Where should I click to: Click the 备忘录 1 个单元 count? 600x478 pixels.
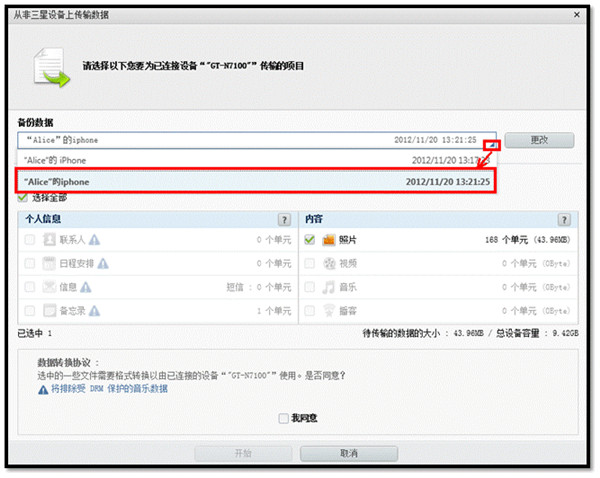pos(274,311)
